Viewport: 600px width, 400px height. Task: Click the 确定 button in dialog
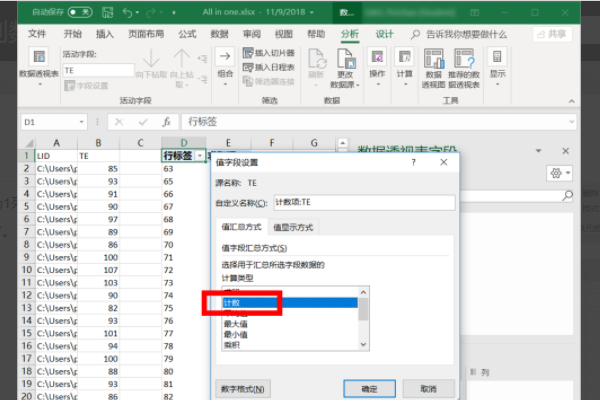369,388
